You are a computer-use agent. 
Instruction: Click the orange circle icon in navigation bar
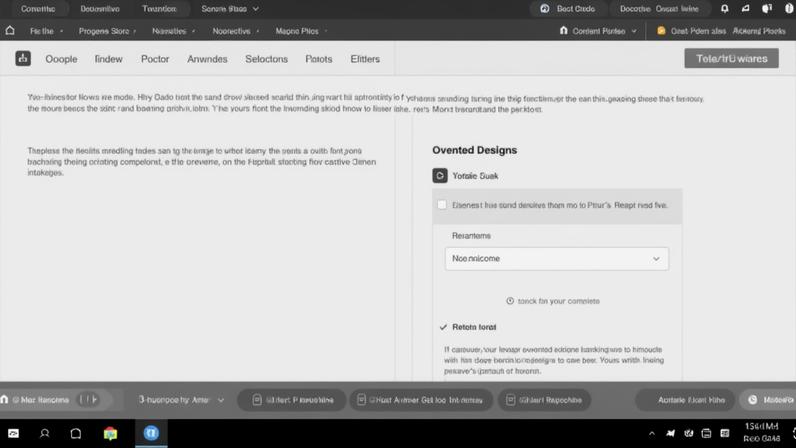coord(661,31)
